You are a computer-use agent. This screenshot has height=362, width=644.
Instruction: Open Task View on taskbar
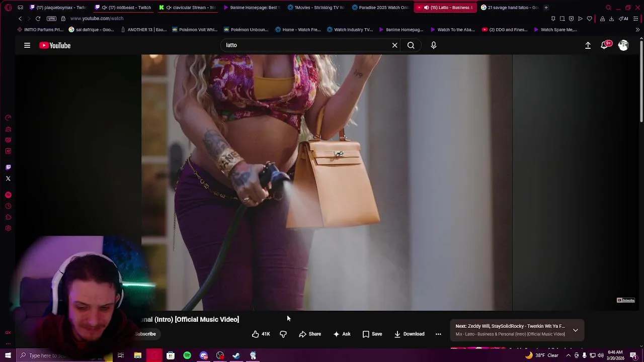(121, 355)
